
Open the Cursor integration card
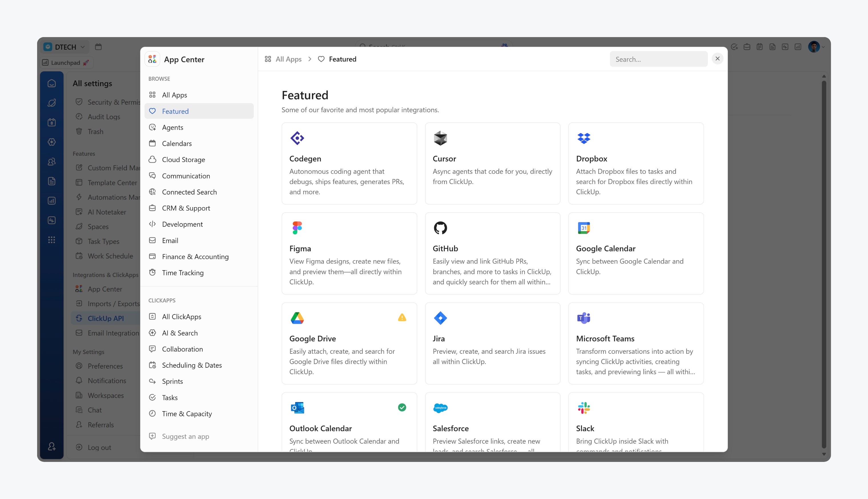tap(492, 163)
